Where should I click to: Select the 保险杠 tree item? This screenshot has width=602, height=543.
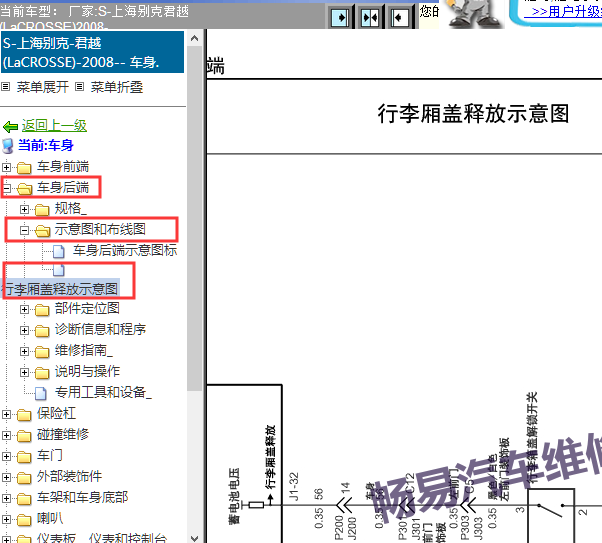[x=56, y=413]
